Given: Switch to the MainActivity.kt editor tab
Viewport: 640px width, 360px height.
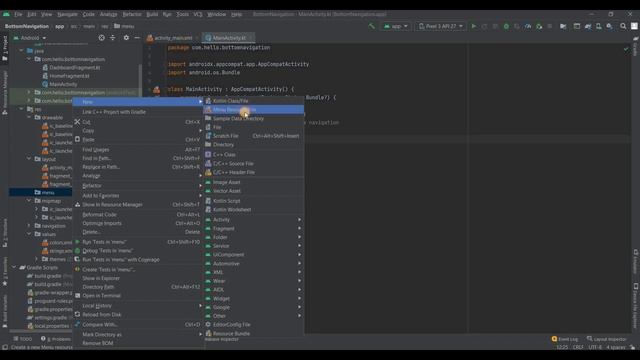Looking at the screenshot, I should point(229,38).
